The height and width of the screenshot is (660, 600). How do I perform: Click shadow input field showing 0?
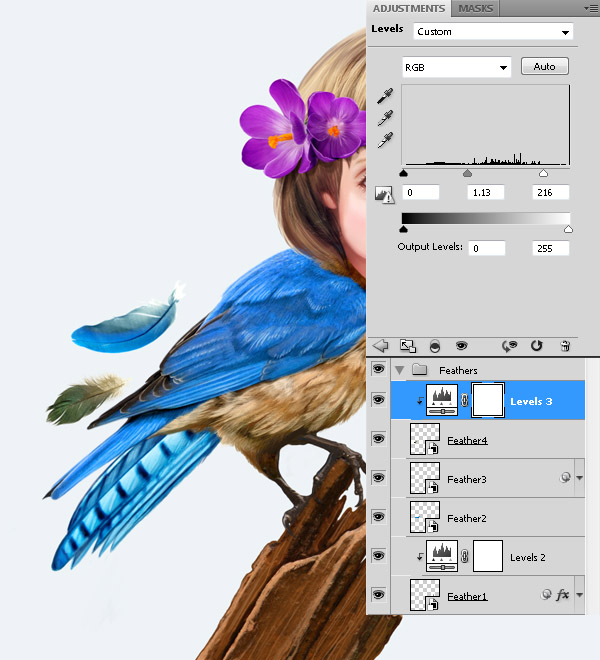coord(421,192)
